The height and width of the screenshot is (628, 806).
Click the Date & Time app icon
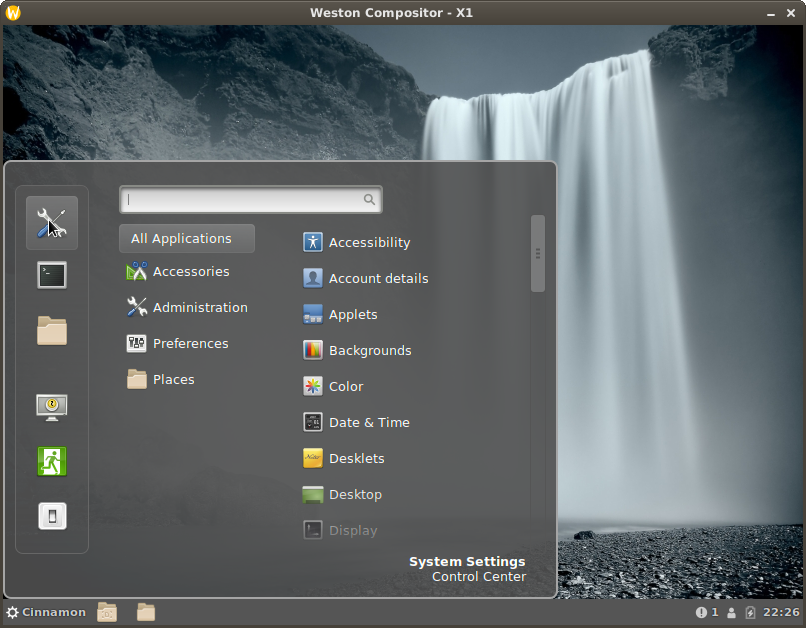(x=313, y=422)
